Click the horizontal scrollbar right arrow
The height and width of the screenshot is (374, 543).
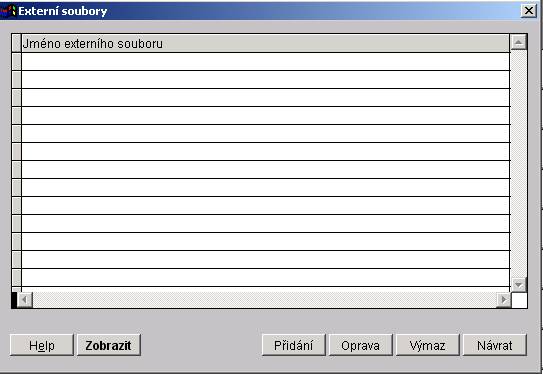pos(504,300)
